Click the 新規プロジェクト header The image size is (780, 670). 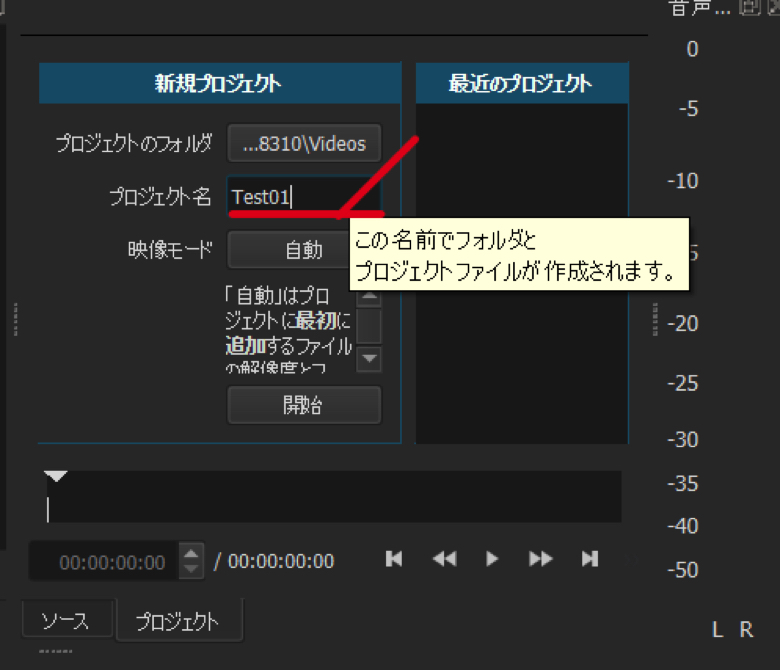pos(220,83)
